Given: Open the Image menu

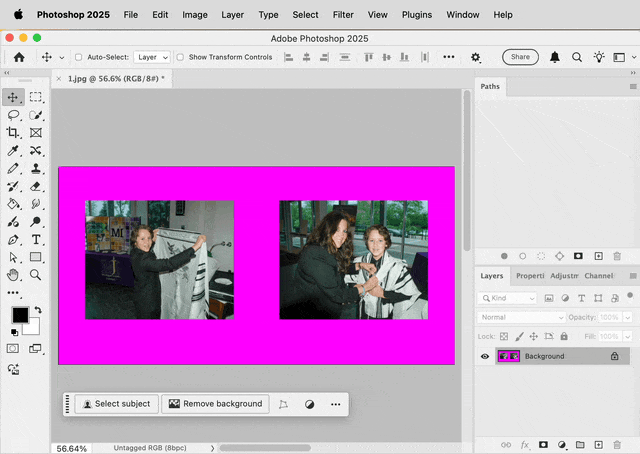Looking at the screenshot, I should (195, 15).
